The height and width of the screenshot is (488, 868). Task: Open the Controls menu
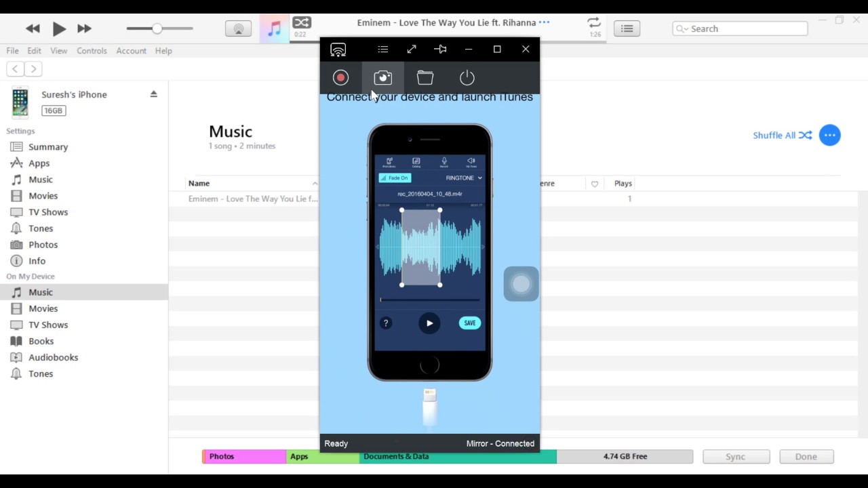pyautogui.click(x=92, y=51)
